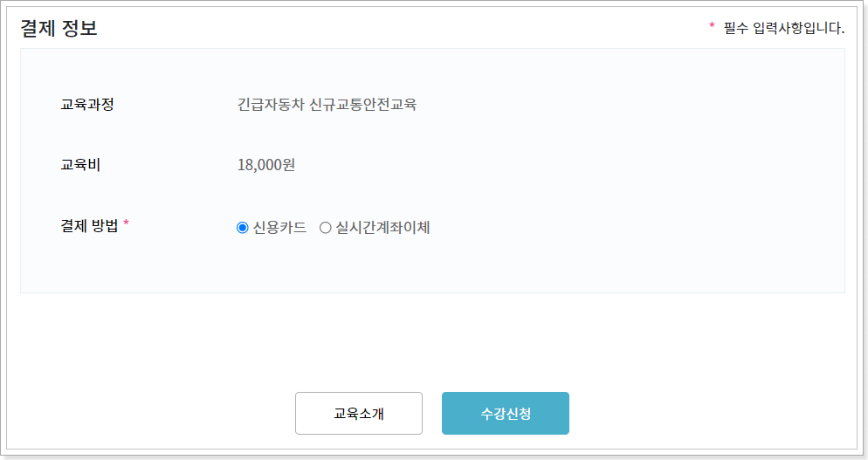
Task: Click the 결제 정보 heading
Action: coord(59,28)
